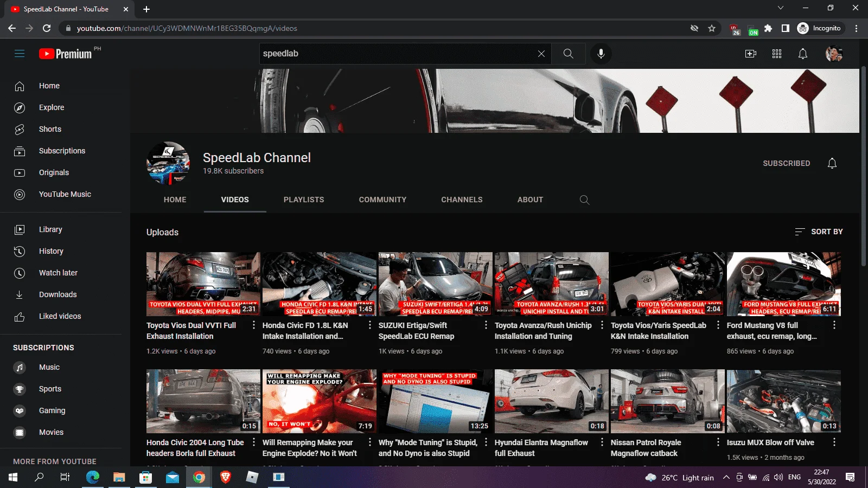Toggle the channel notification bell

tap(832, 163)
